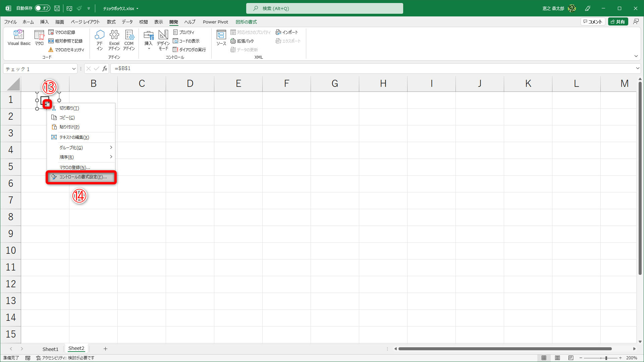Enable Design Mode (デザインモード)

click(163, 40)
